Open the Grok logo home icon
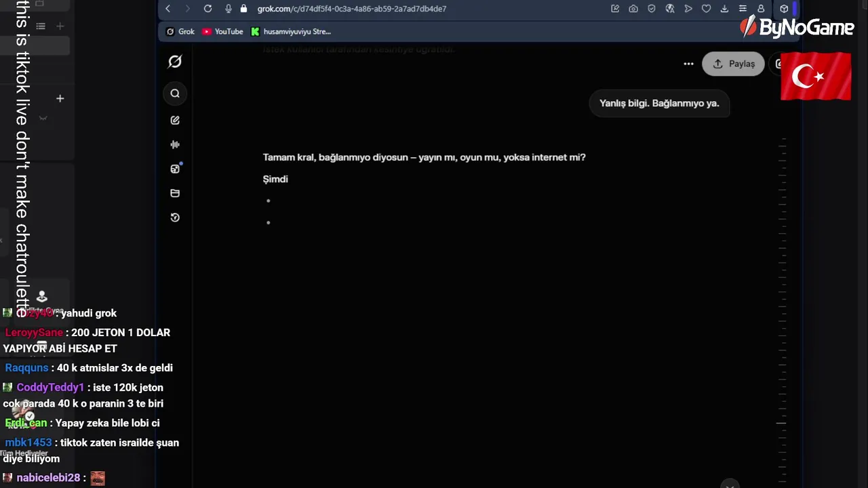 coord(175,62)
